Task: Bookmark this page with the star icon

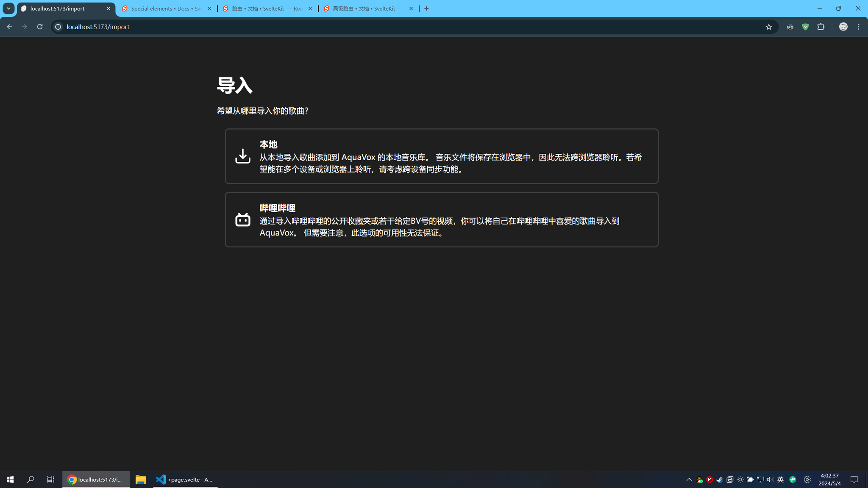Action: [768, 27]
